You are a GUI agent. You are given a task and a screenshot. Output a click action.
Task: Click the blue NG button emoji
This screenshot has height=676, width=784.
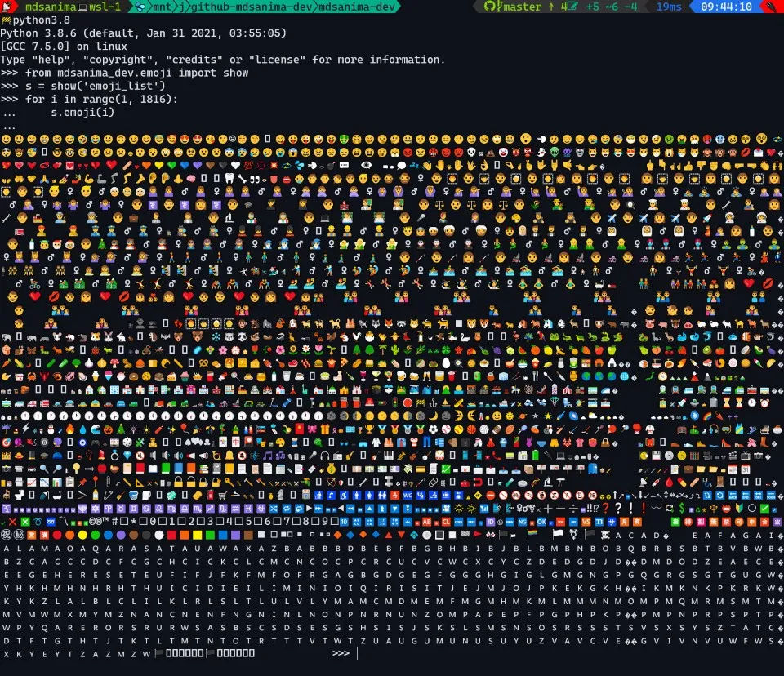click(x=523, y=522)
